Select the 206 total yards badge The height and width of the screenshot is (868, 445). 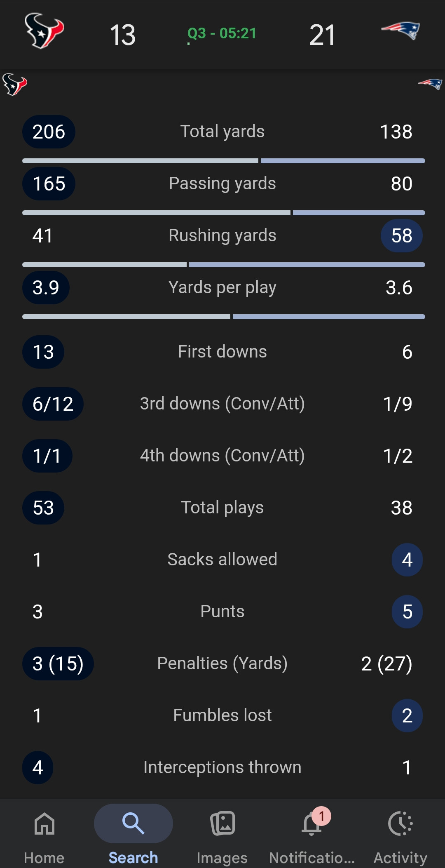pyautogui.click(x=49, y=132)
